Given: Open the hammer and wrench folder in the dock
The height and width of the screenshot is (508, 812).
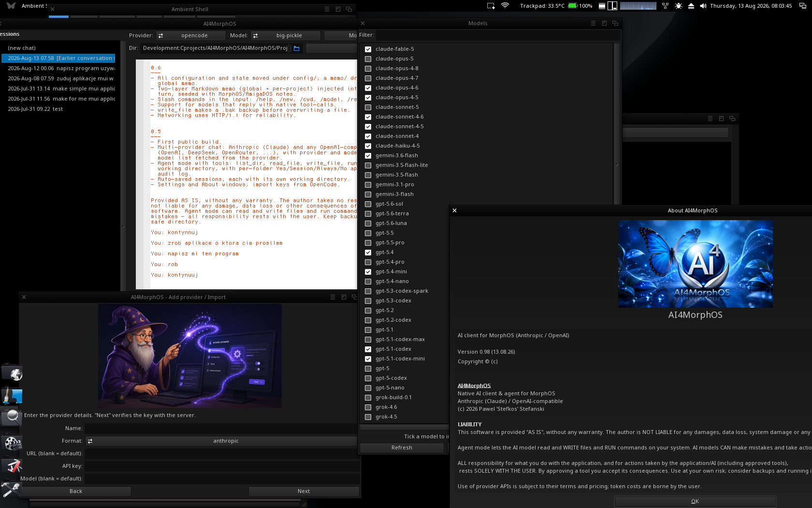Looking at the screenshot, I should [11, 490].
